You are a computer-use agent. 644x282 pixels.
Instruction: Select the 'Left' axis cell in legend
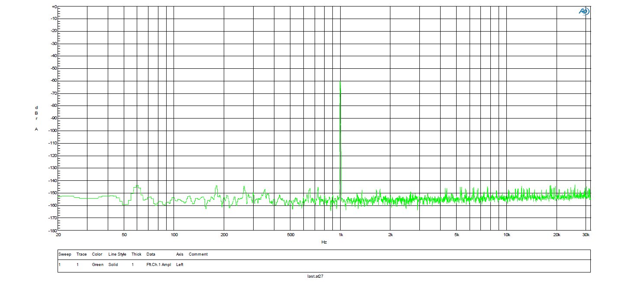tap(180, 264)
